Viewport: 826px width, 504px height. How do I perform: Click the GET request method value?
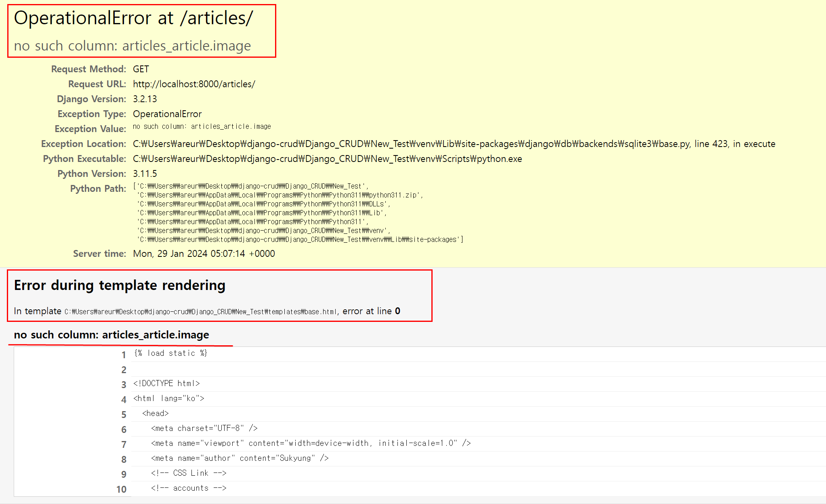pyautogui.click(x=141, y=69)
